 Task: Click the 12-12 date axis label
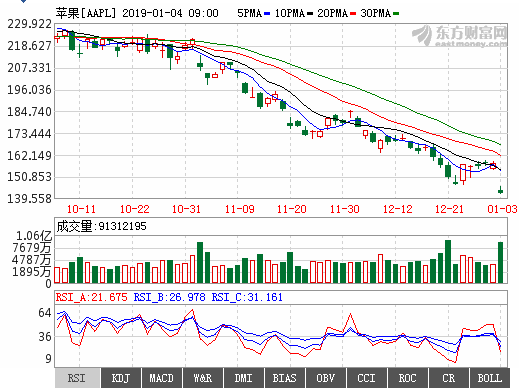tap(398, 209)
